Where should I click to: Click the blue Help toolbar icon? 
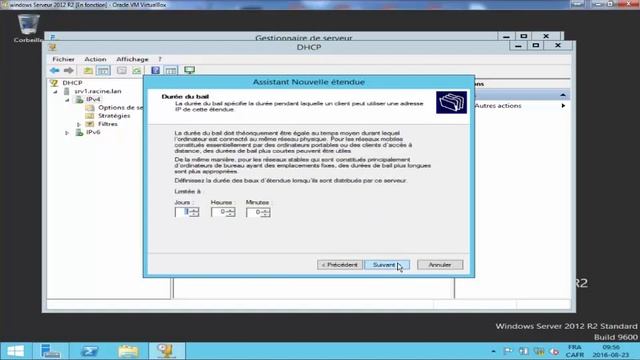pos(156,71)
